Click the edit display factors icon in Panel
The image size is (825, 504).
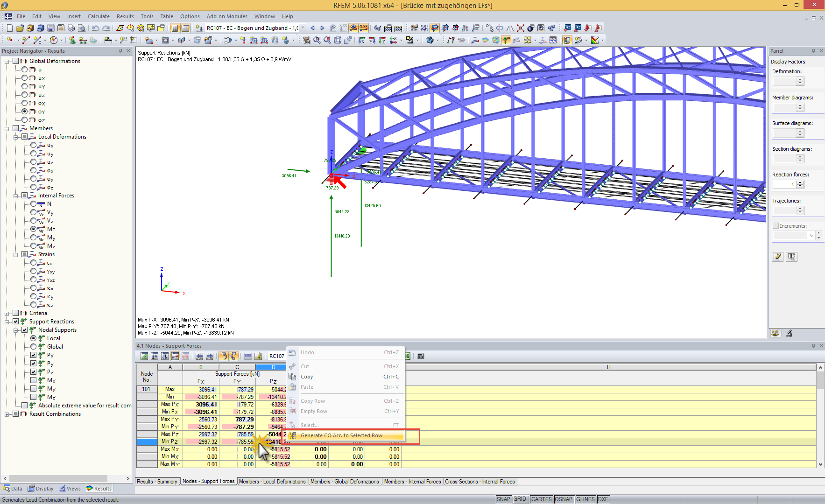point(777,257)
